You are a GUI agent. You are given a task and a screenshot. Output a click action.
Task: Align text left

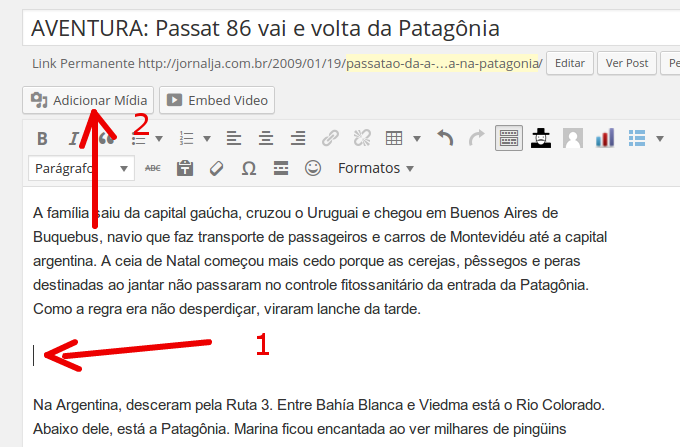tap(234, 139)
